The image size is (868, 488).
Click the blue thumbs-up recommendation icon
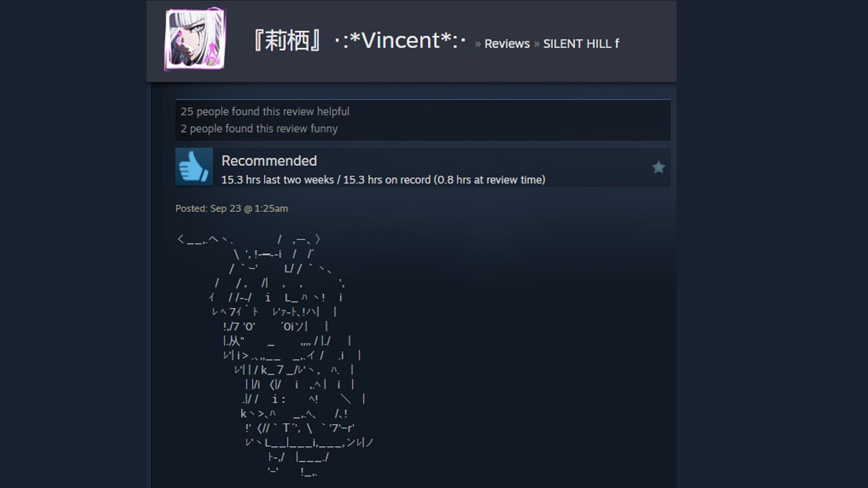[194, 167]
